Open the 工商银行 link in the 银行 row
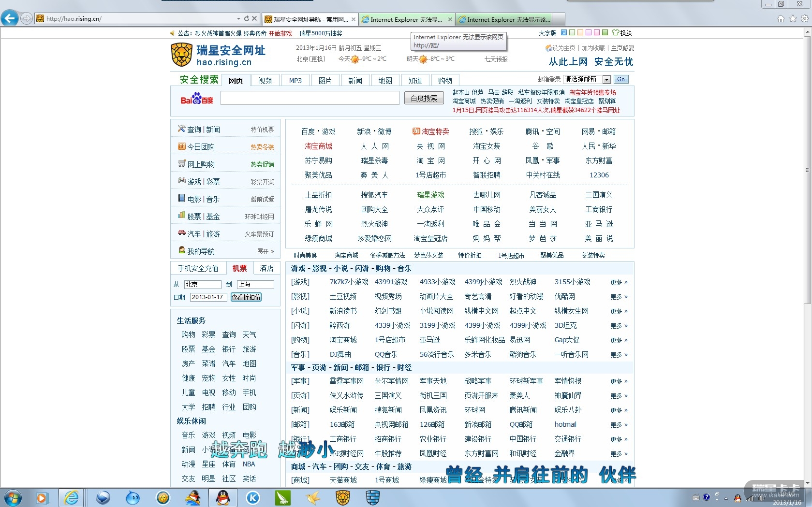Viewport: 812px width, 507px height. click(x=343, y=439)
